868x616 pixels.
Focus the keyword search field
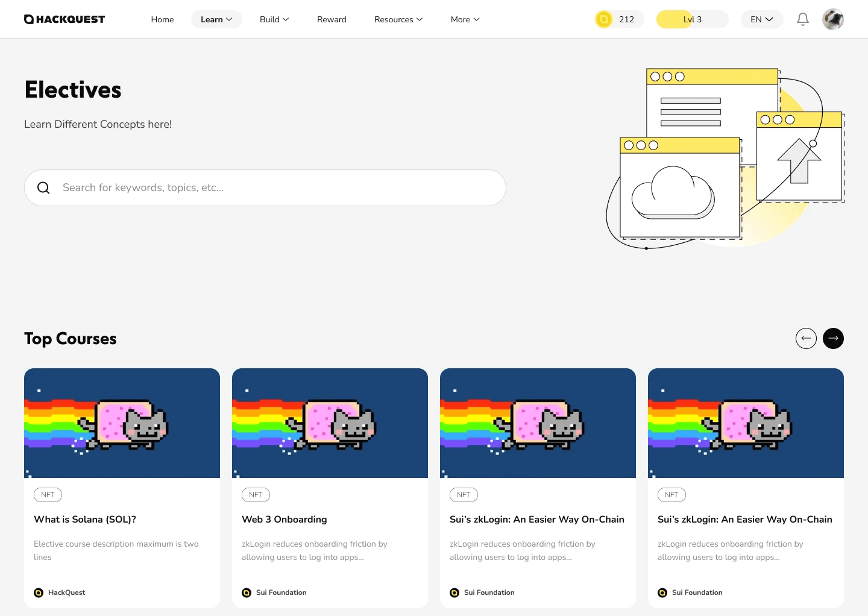pyautogui.click(x=265, y=187)
